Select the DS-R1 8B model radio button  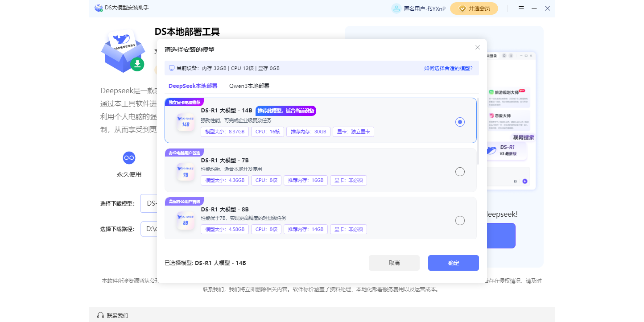460,220
